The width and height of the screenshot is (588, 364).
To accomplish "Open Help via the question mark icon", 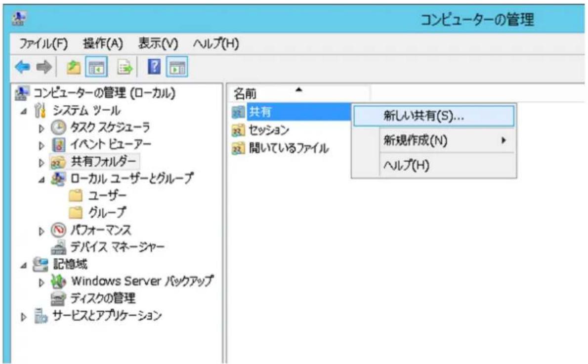I will (154, 67).
